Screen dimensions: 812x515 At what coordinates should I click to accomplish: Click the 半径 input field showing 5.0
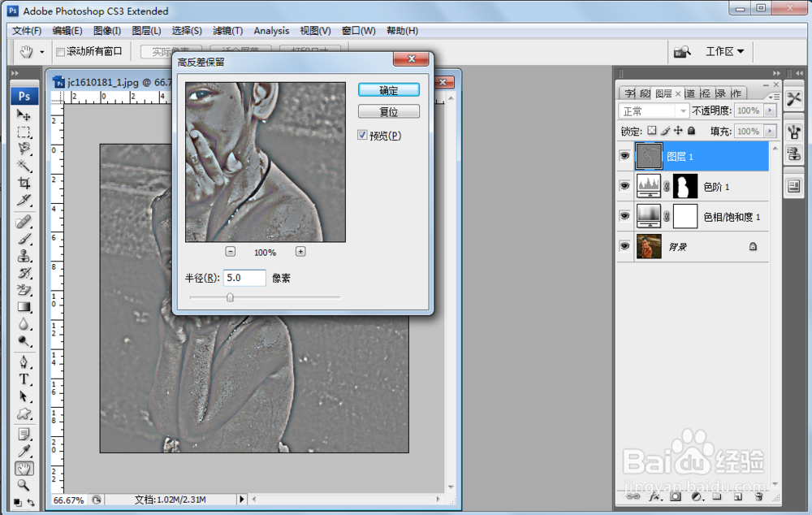click(244, 277)
